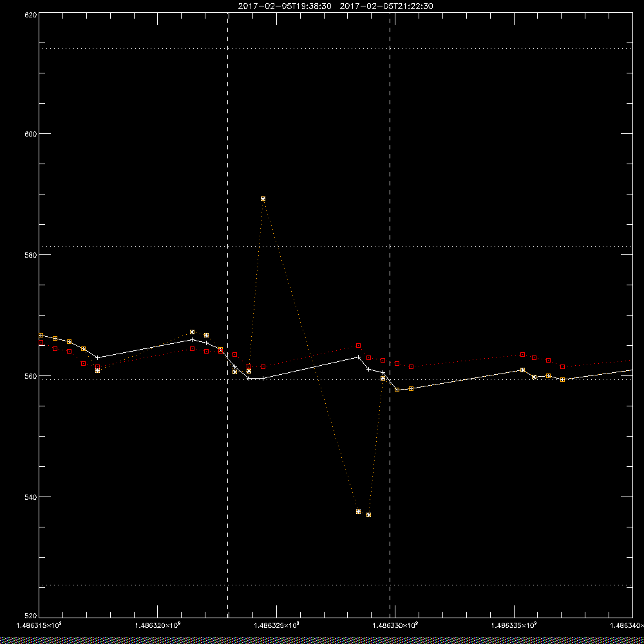Click the 1.486335×10⁹ x-axis label
The width and height of the screenshot is (644, 644).
tap(515, 625)
